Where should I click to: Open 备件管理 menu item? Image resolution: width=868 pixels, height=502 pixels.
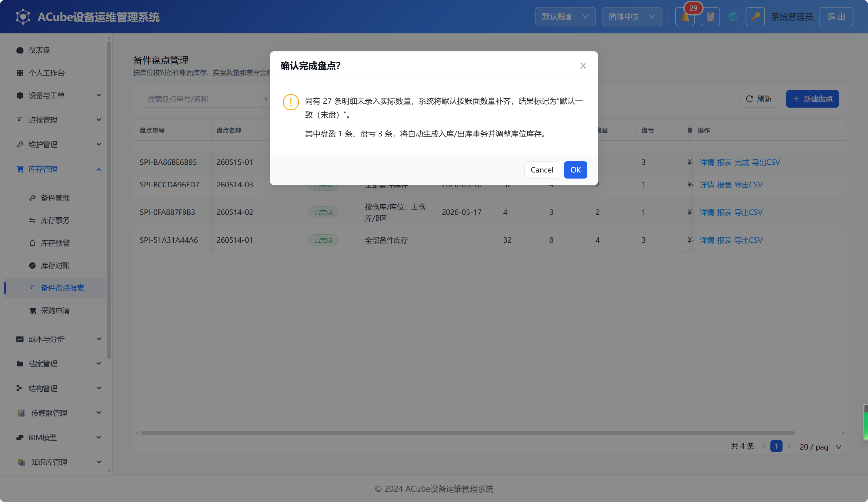coord(56,198)
